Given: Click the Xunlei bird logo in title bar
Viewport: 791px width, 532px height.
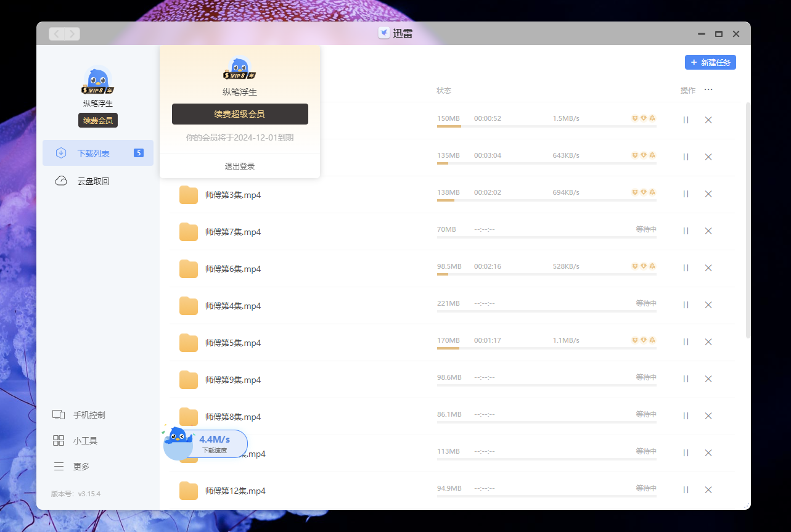Looking at the screenshot, I should coord(383,33).
